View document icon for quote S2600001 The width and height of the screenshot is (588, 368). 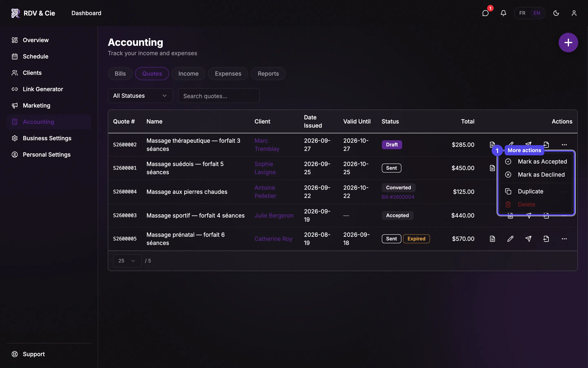coord(492,168)
